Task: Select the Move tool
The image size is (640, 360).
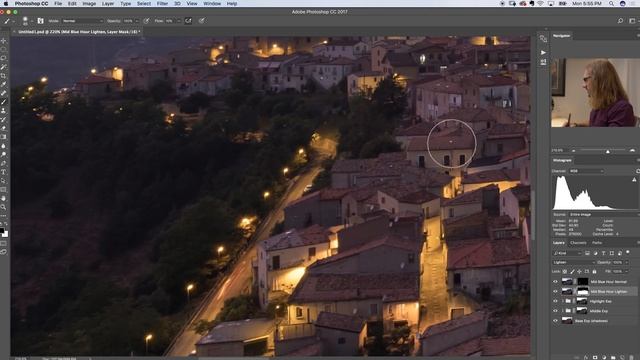Action: coord(4,41)
